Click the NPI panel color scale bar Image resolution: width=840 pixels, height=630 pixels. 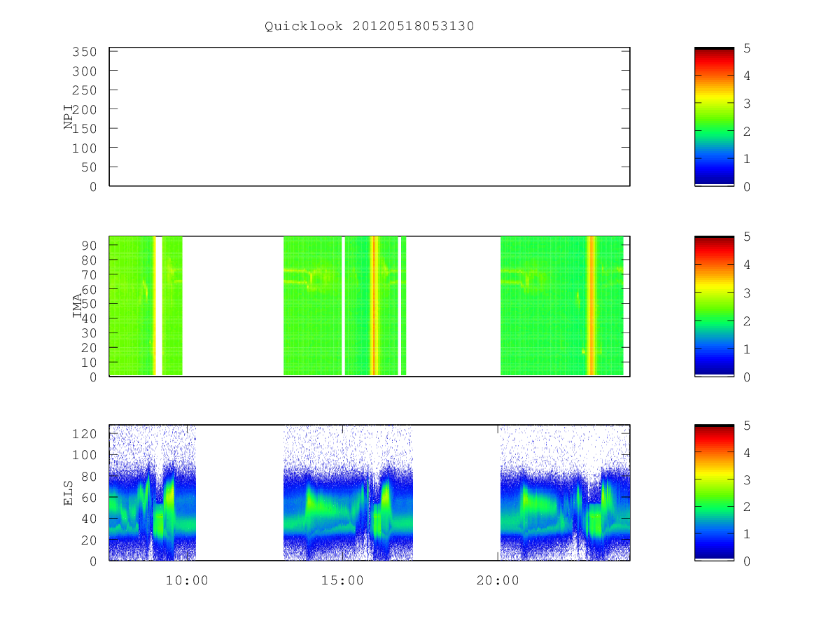714,117
